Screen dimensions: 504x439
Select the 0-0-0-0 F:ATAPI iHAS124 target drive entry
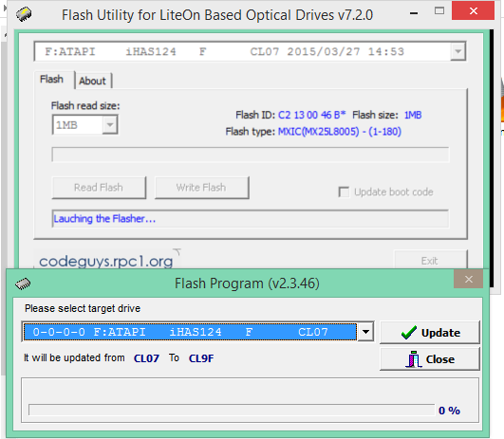190,332
